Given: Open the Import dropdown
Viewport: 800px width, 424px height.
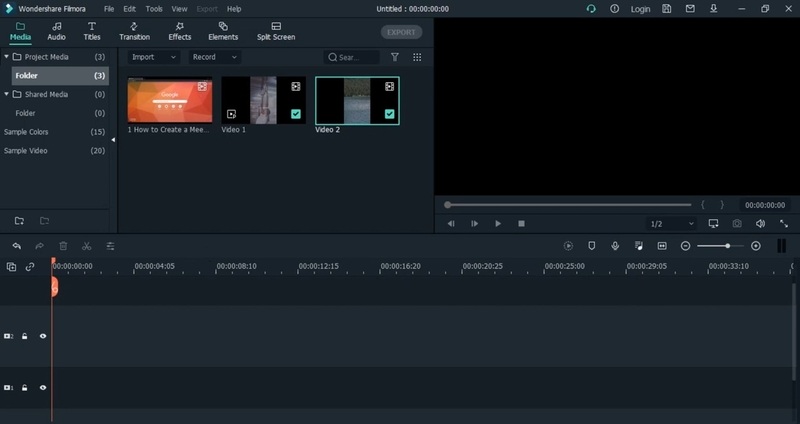Looking at the screenshot, I should coord(153,57).
